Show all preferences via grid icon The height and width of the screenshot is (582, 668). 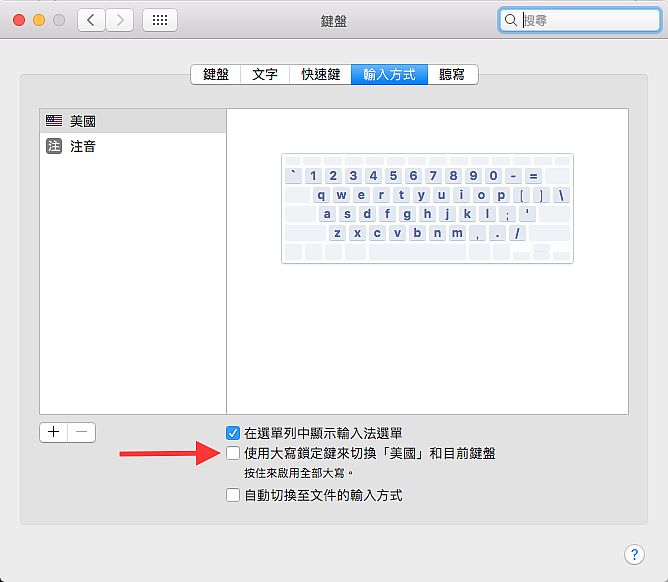click(160, 20)
